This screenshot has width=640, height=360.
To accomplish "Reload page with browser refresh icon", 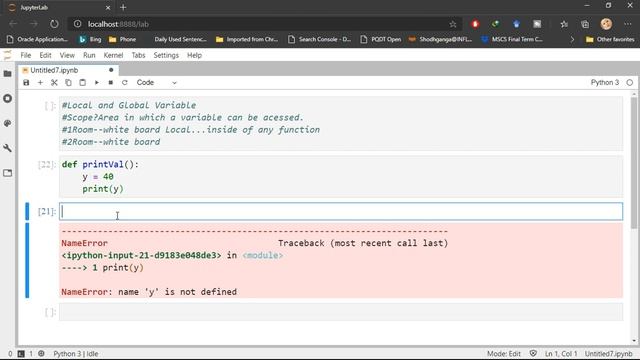I will (x=54, y=24).
